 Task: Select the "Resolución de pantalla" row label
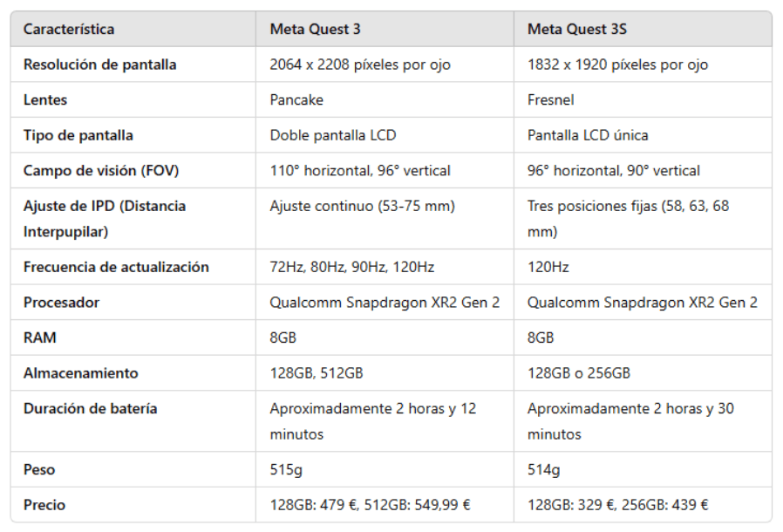pos(99,65)
